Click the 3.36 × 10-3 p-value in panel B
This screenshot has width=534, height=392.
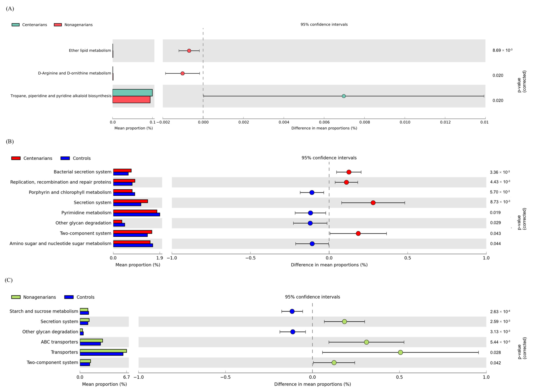coord(500,172)
